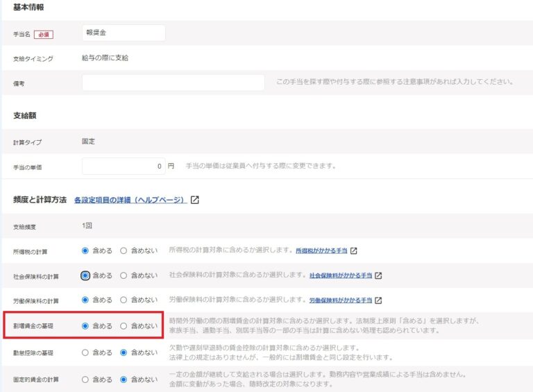Select 含める for 所得税の計算
Screen dimensions: 533x392
[85, 250]
